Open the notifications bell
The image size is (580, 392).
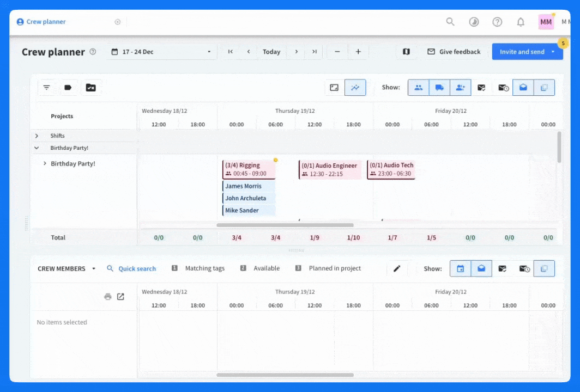[521, 22]
